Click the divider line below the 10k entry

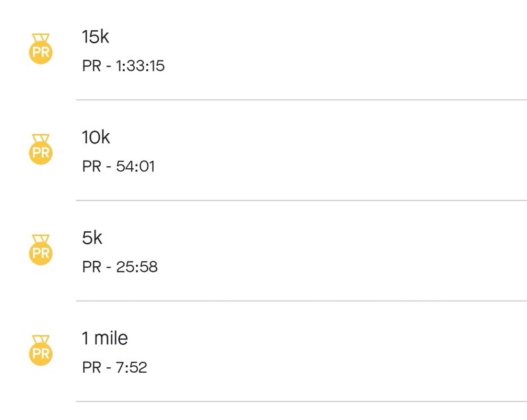301,200
